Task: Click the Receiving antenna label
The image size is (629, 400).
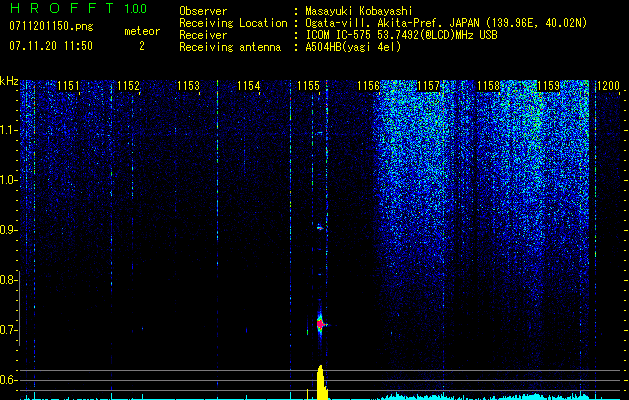Action: (x=230, y=47)
